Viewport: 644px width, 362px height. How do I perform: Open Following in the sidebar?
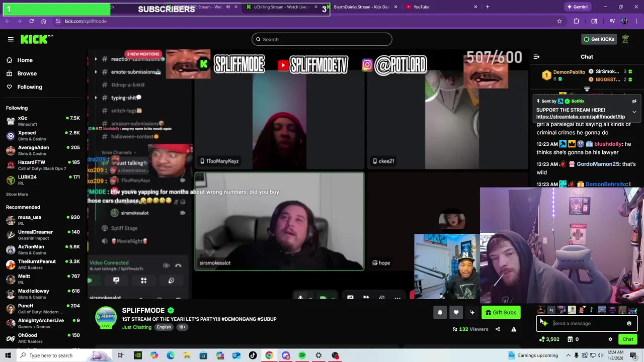30,87
